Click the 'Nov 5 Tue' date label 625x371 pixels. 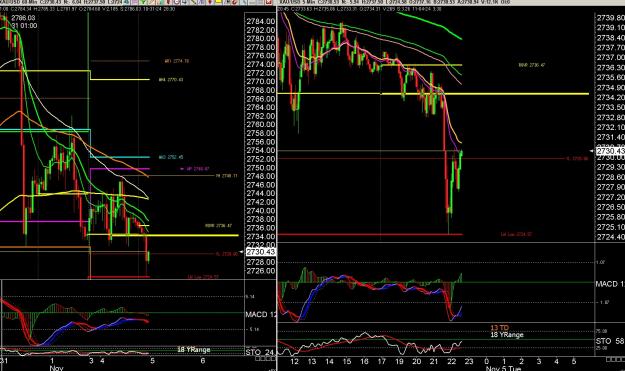[x=503, y=368]
